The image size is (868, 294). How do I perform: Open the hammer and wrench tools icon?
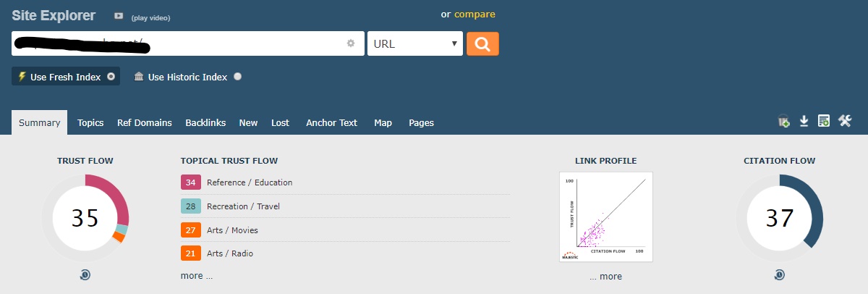pyautogui.click(x=845, y=122)
